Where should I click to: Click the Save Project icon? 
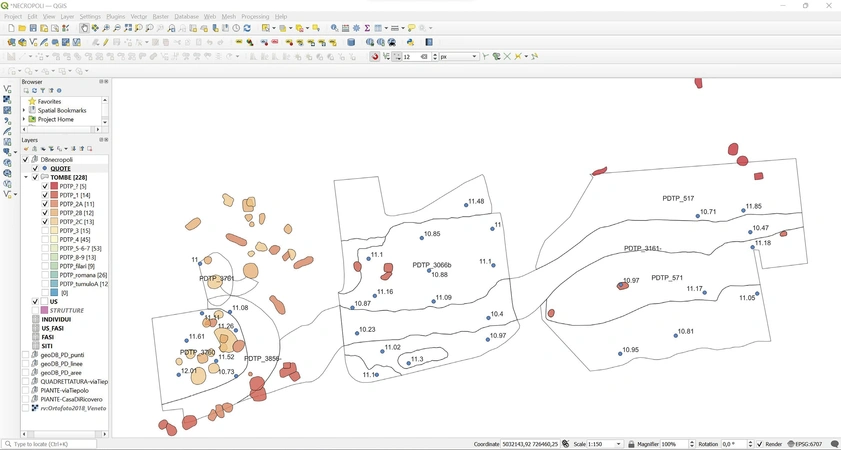33,28
